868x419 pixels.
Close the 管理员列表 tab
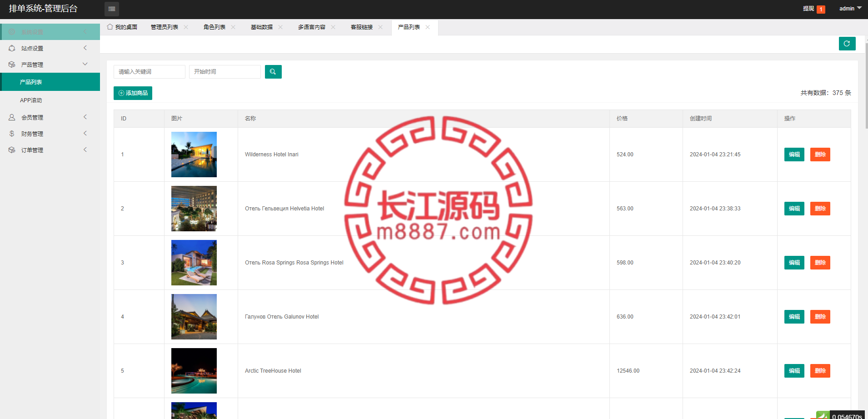tap(186, 27)
